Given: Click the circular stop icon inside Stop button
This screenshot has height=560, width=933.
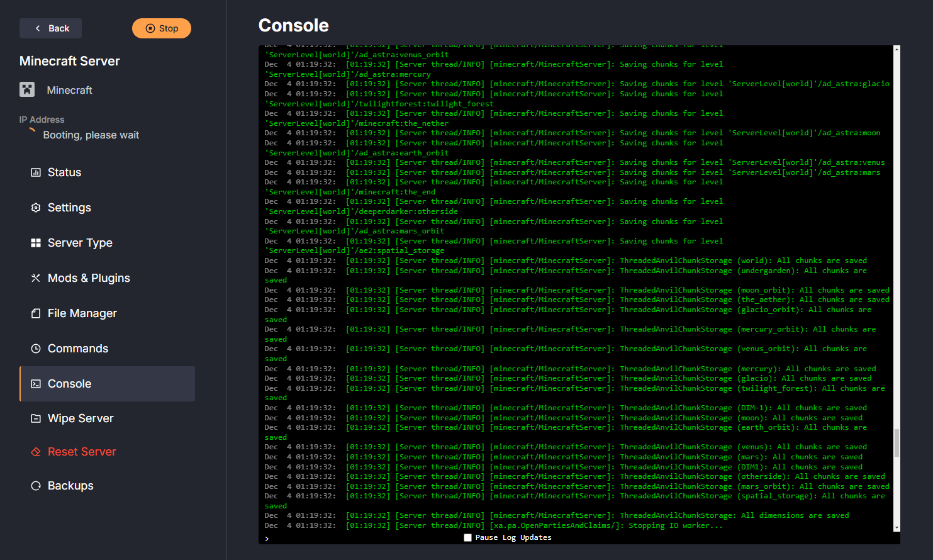Looking at the screenshot, I should [150, 28].
